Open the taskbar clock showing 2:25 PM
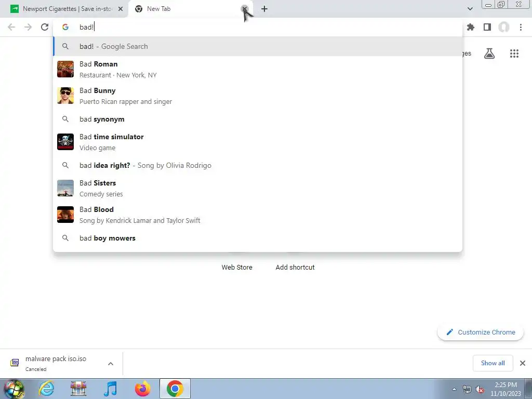The height and width of the screenshot is (399, 532). pyautogui.click(x=506, y=389)
